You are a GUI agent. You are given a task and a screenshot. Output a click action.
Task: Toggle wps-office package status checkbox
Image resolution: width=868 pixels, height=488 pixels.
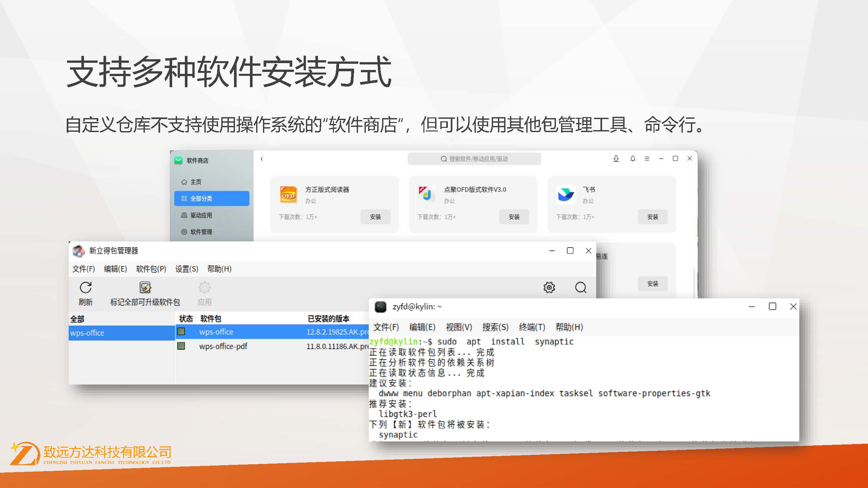coord(181,332)
